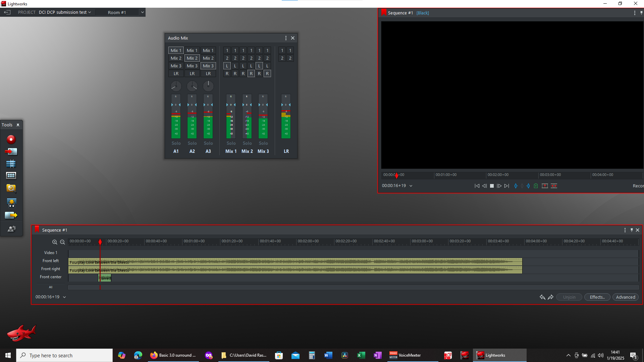Toggle LR routing for channel A1
This screenshot has width=644, height=362.
(176, 74)
